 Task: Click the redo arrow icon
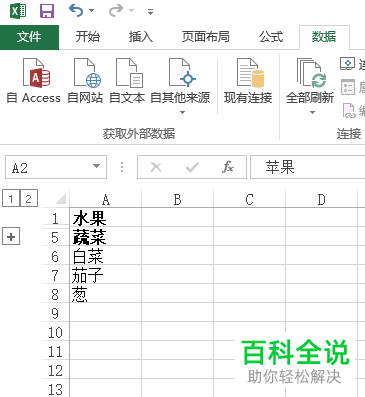(x=116, y=11)
